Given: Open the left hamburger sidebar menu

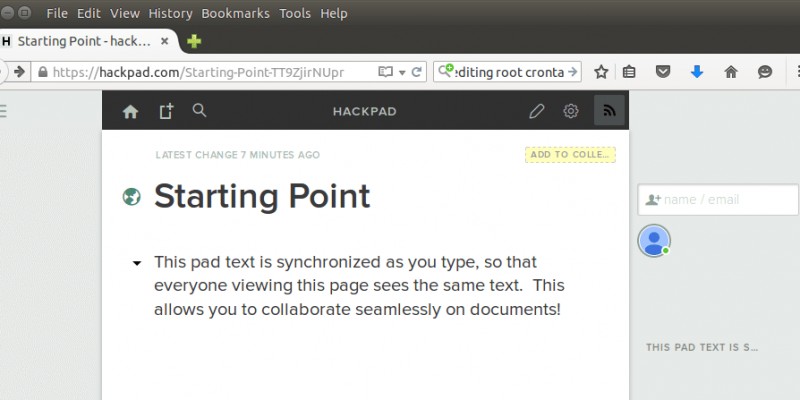Looking at the screenshot, I should (3, 111).
